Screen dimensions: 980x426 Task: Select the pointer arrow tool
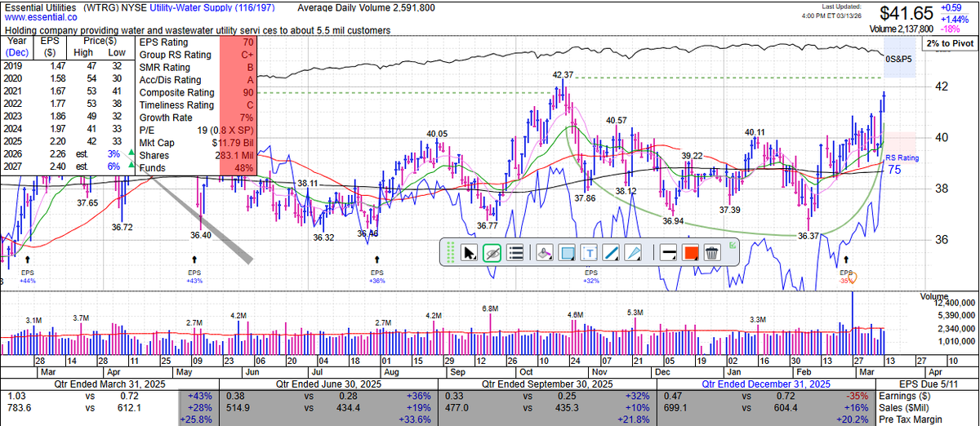coord(470,253)
